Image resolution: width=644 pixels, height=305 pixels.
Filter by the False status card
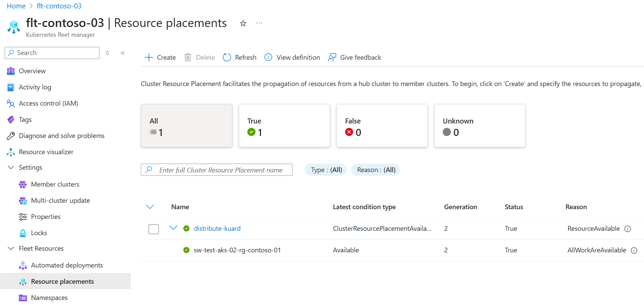(382, 126)
